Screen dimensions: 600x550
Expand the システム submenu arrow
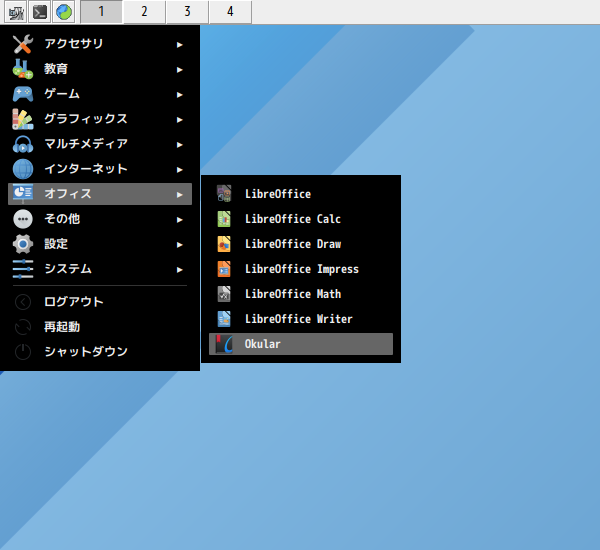click(x=179, y=270)
